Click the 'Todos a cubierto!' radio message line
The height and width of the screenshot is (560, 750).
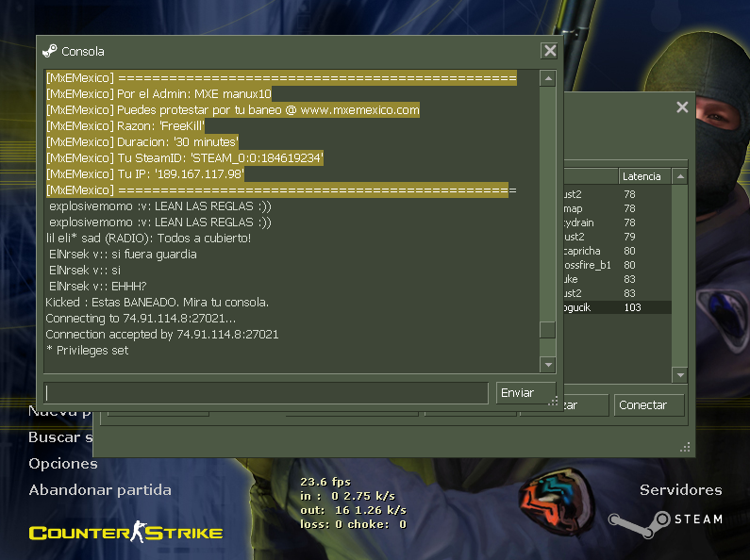[148, 238]
